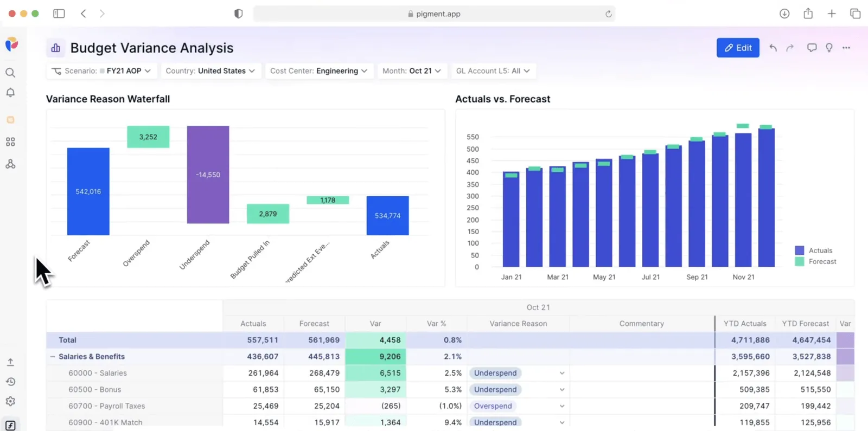Open the comments speech bubble icon
The height and width of the screenshot is (431, 868).
(x=812, y=48)
